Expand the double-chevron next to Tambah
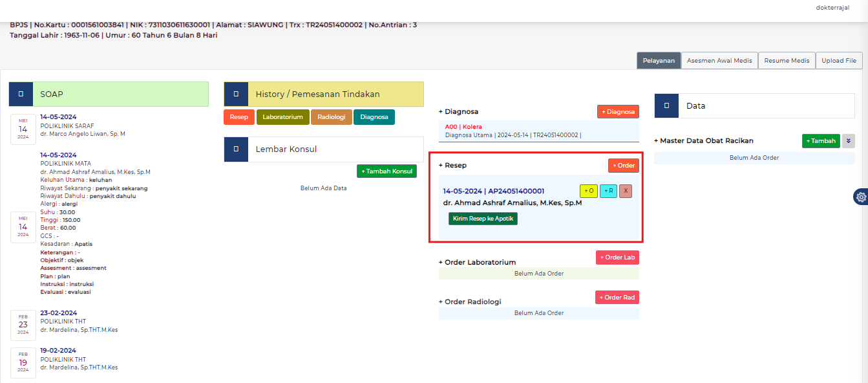868x383 pixels. [x=848, y=141]
